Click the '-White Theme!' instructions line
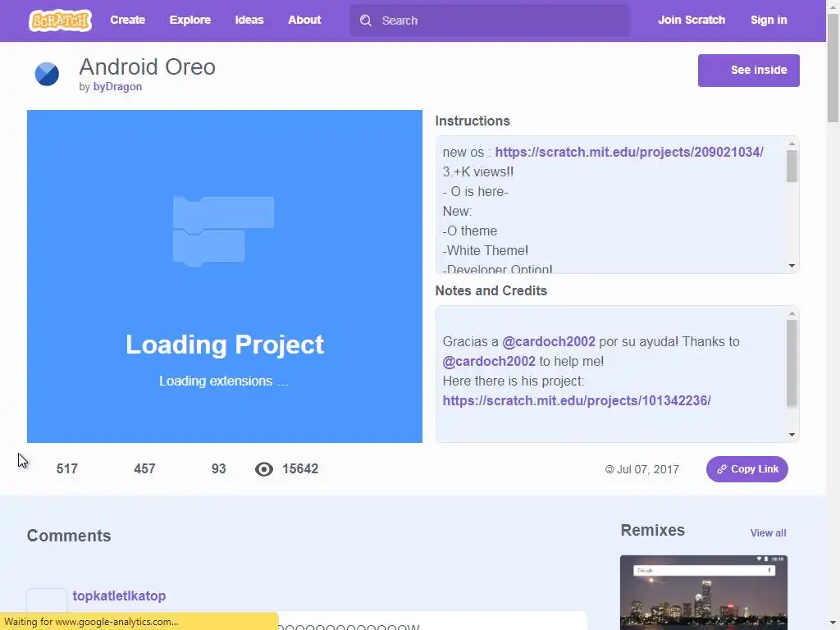 (x=486, y=251)
